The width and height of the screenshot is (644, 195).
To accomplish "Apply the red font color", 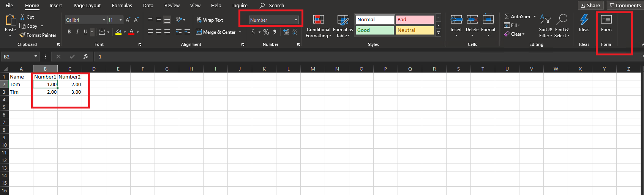I will [131, 32].
